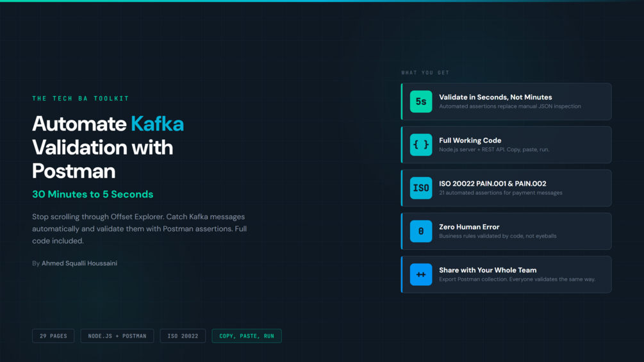Click author name Ahmed Squalli Houssaini
The image size is (644, 362).
click(x=79, y=263)
